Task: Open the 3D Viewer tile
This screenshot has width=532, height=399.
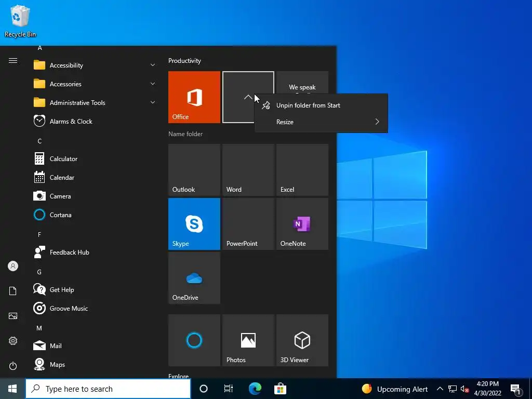Action: pyautogui.click(x=302, y=340)
